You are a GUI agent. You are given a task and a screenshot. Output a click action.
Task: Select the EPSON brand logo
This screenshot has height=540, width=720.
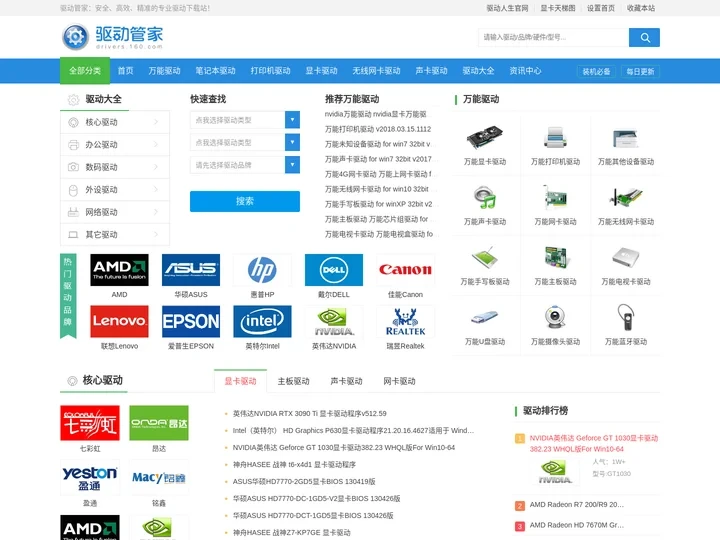pos(191,321)
